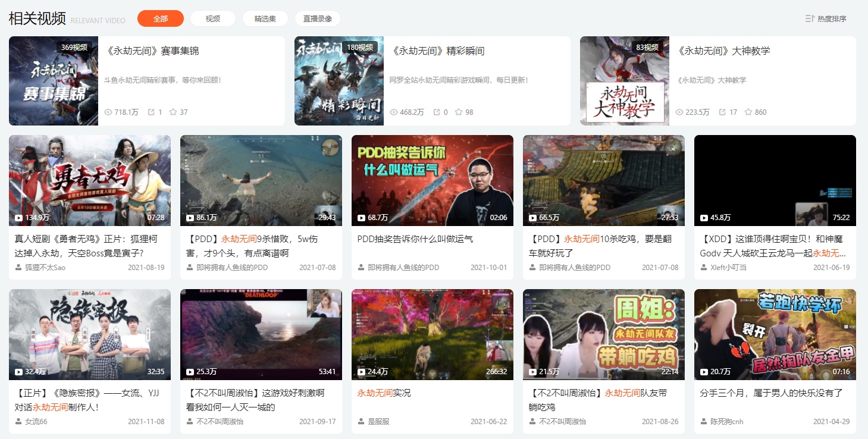Screen dimensions: 868x439
Task: Click the user icon under the 这游戏好刺激啊 video
Action: (190, 421)
